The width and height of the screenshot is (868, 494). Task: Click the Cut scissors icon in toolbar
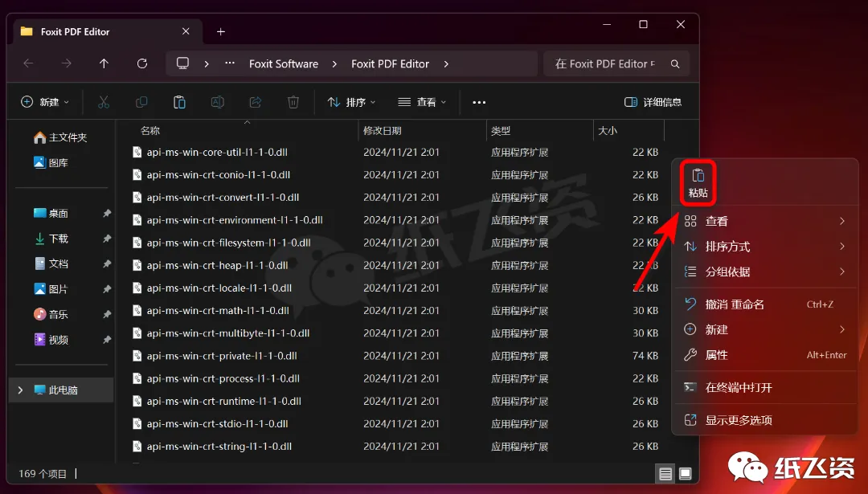(x=104, y=102)
